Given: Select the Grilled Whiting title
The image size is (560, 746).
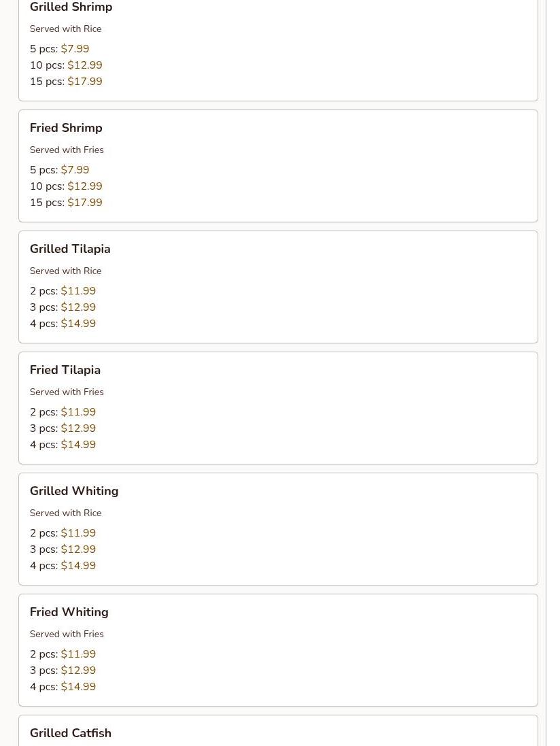Looking at the screenshot, I should (x=74, y=491).
